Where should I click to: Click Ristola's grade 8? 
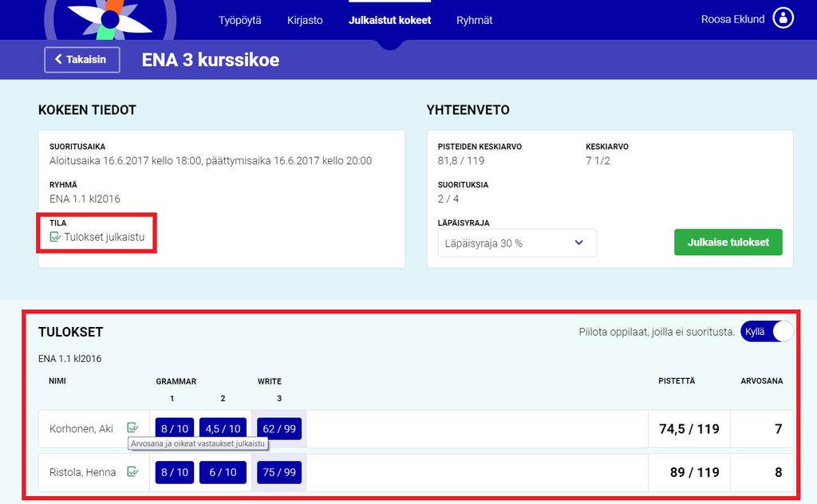[x=778, y=472]
